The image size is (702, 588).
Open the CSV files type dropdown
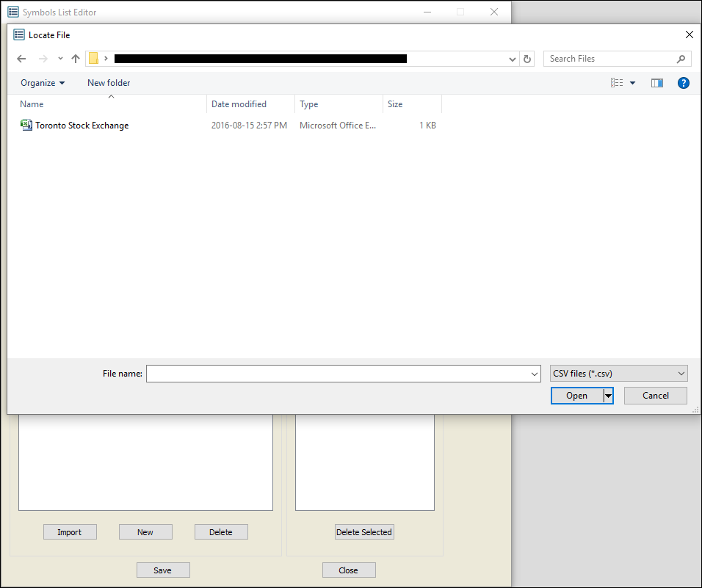pyautogui.click(x=618, y=374)
